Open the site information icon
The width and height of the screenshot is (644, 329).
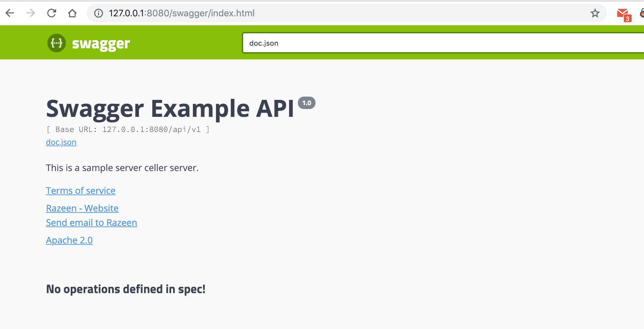point(98,13)
